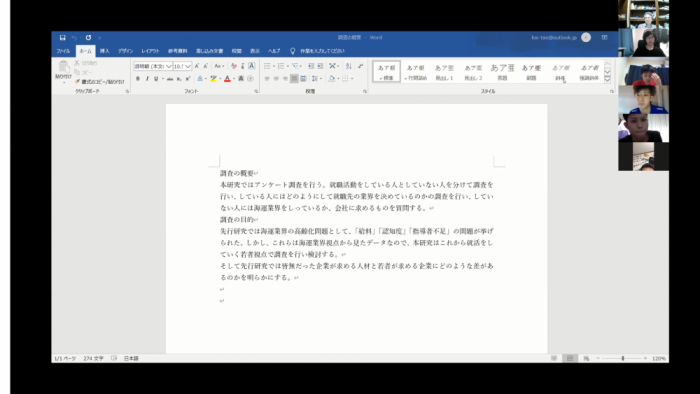
Task: Click the 日本語 language indicator in the status bar
Action: click(131, 358)
